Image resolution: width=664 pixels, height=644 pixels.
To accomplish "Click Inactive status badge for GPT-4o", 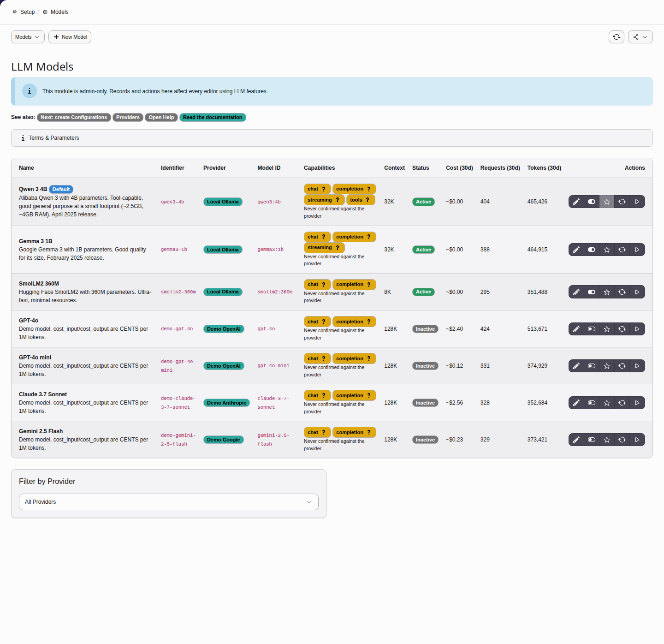I will [425, 329].
